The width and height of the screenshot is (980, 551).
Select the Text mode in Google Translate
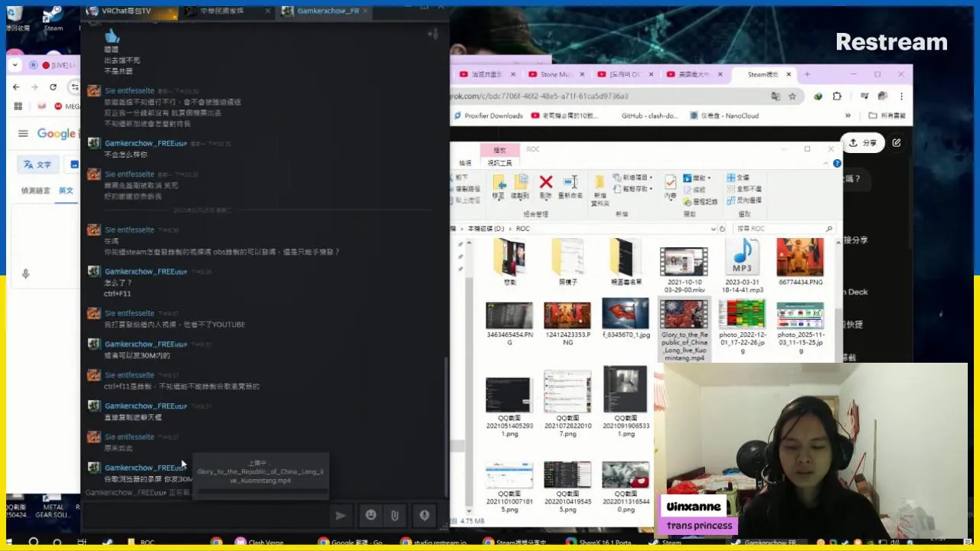[x=37, y=165]
